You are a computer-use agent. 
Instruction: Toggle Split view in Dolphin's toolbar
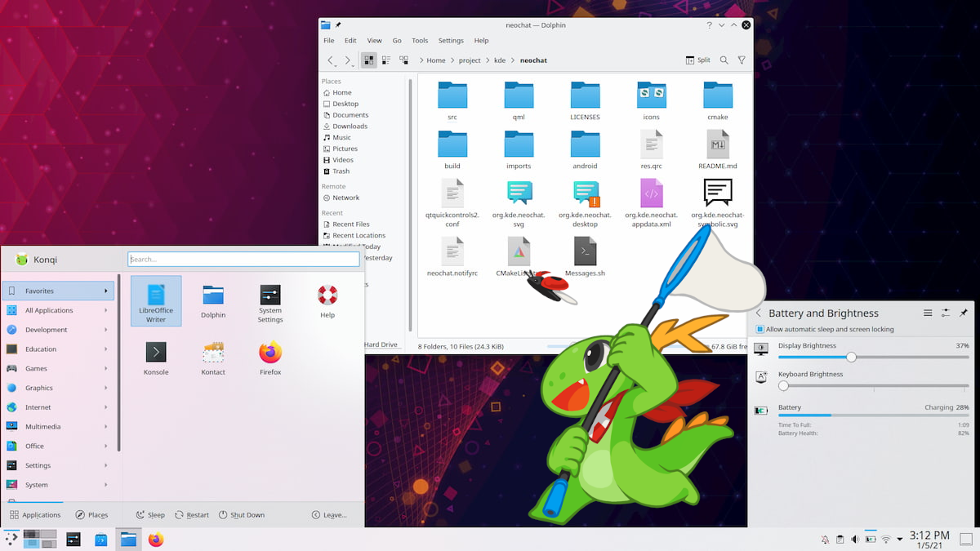[x=697, y=60]
